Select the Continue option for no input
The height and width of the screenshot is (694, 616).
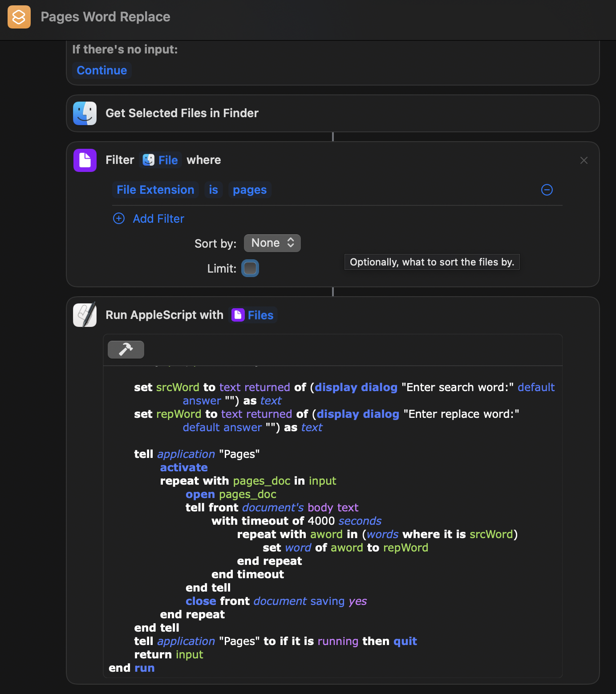coord(102,70)
